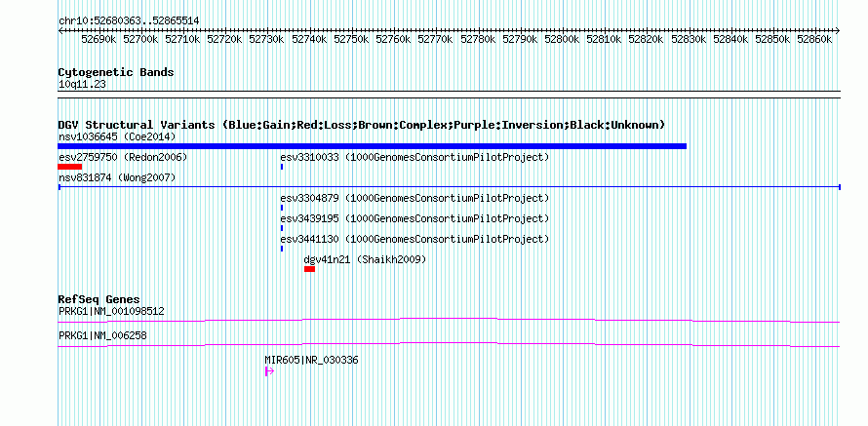Click the magenta MIR605 arrow glyph
Image resolution: width=868 pixels, height=426 pixels.
269,371
